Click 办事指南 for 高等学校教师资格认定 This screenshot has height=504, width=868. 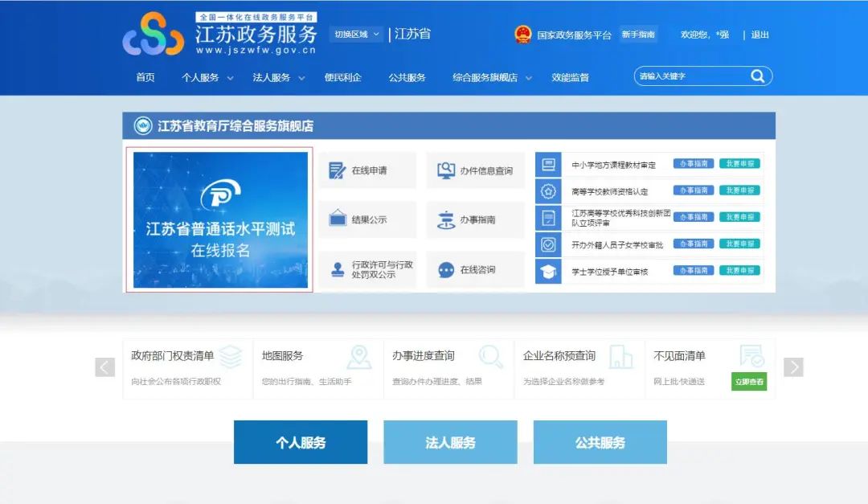694,191
